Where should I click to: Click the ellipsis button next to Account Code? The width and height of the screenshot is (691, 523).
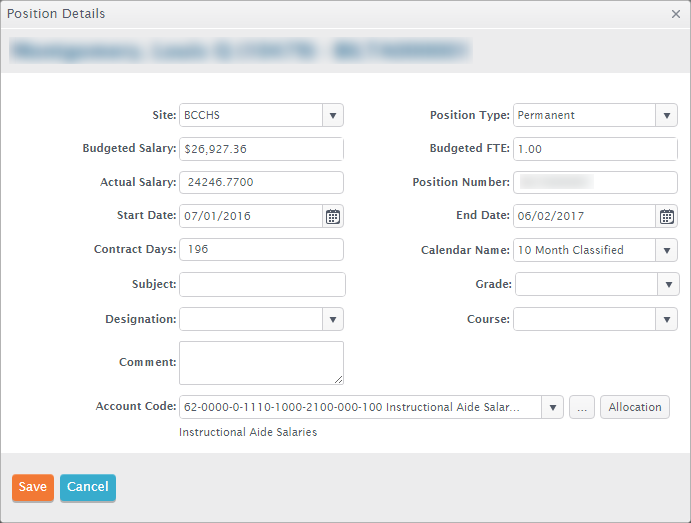click(582, 407)
